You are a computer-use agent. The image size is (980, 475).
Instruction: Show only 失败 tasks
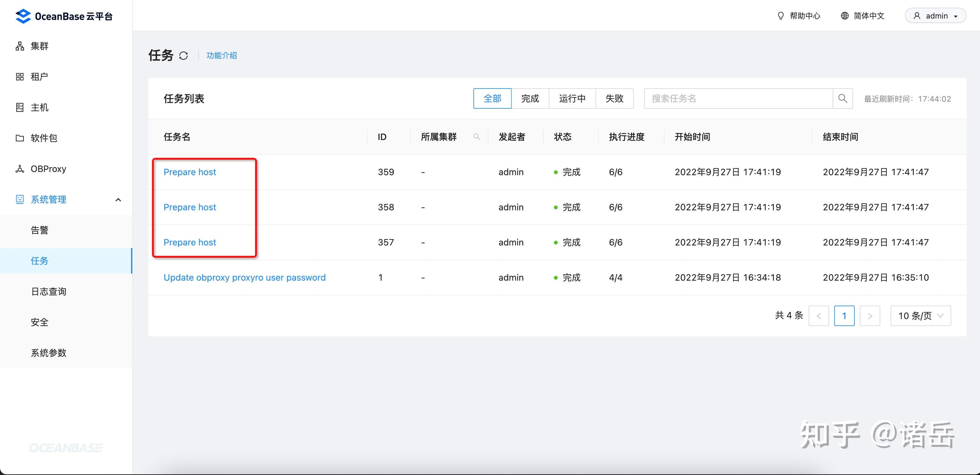coord(614,98)
